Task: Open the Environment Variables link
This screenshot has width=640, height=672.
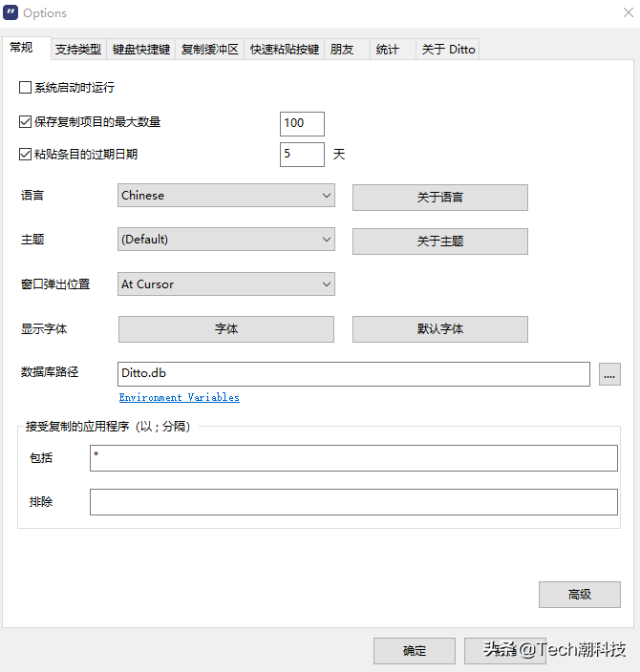Action: click(179, 397)
